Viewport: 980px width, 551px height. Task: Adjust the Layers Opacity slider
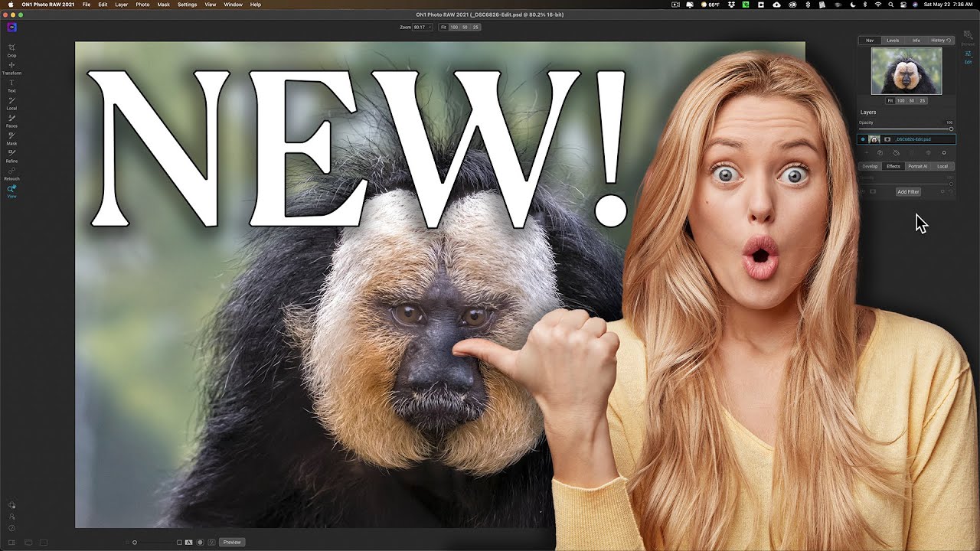pyautogui.click(x=906, y=129)
